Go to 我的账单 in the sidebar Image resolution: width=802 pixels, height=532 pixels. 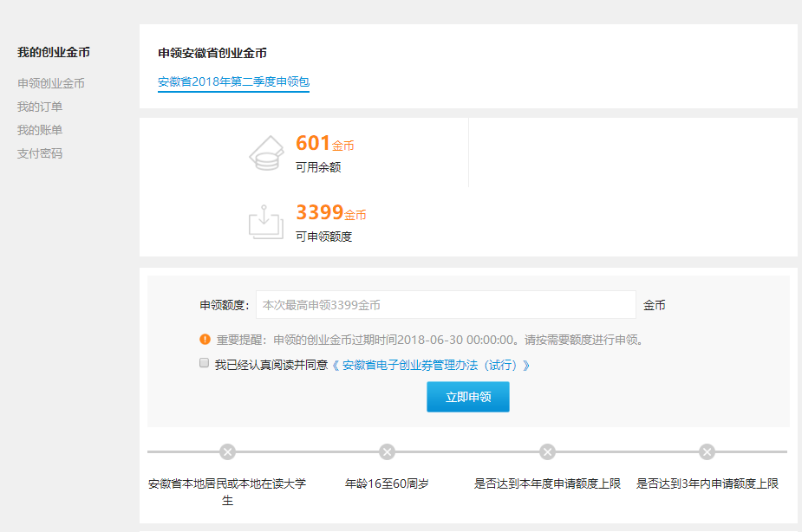point(40,130)
